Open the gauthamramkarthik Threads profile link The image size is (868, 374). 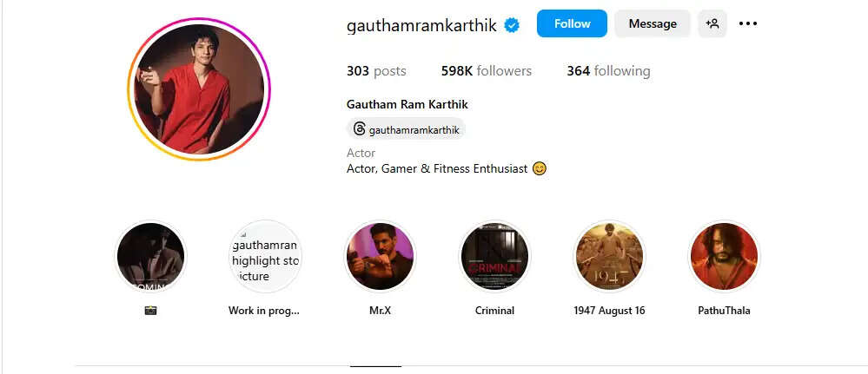click(407, 129)
